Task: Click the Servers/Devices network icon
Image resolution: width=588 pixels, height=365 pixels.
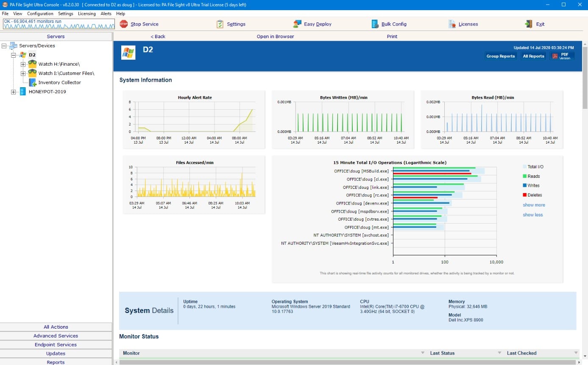Action: [x=14, y=46]
